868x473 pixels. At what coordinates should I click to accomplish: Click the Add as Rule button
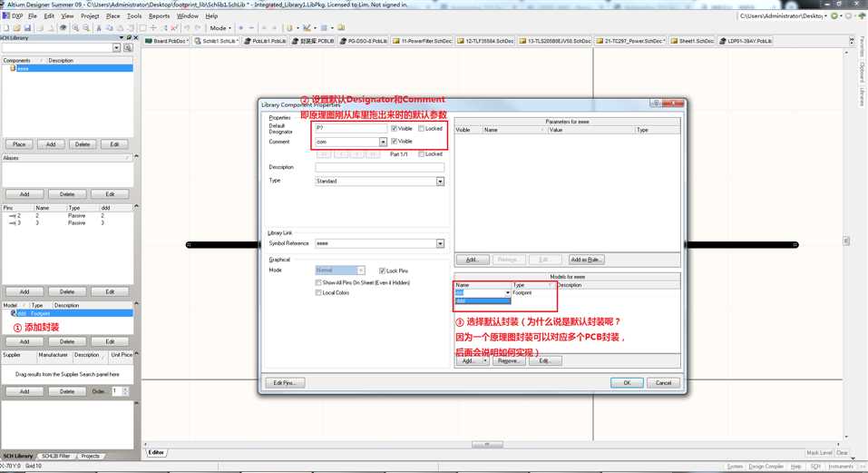point(585,260)
